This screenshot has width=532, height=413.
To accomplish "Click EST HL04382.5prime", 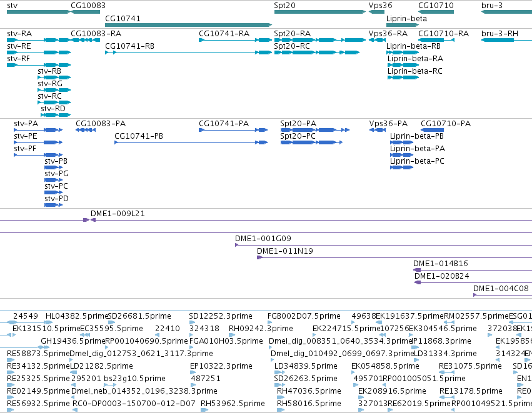I will click(49, 322).
